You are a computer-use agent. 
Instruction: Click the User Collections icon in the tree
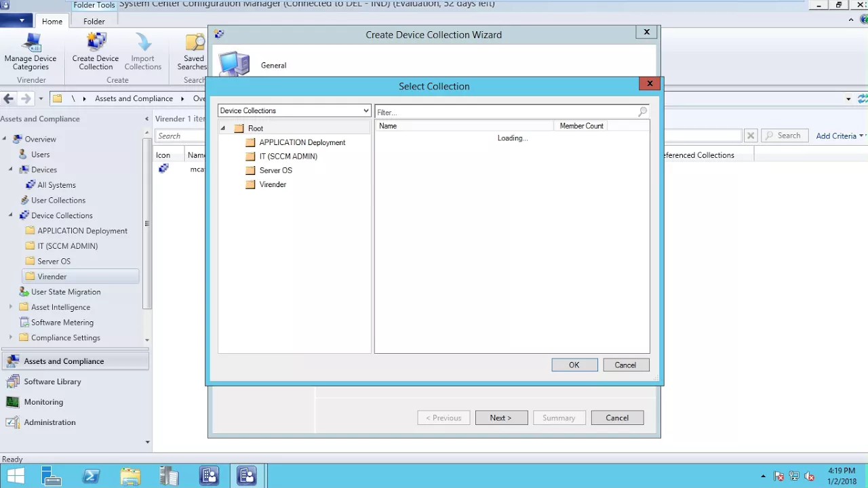[x=24, y=200]
